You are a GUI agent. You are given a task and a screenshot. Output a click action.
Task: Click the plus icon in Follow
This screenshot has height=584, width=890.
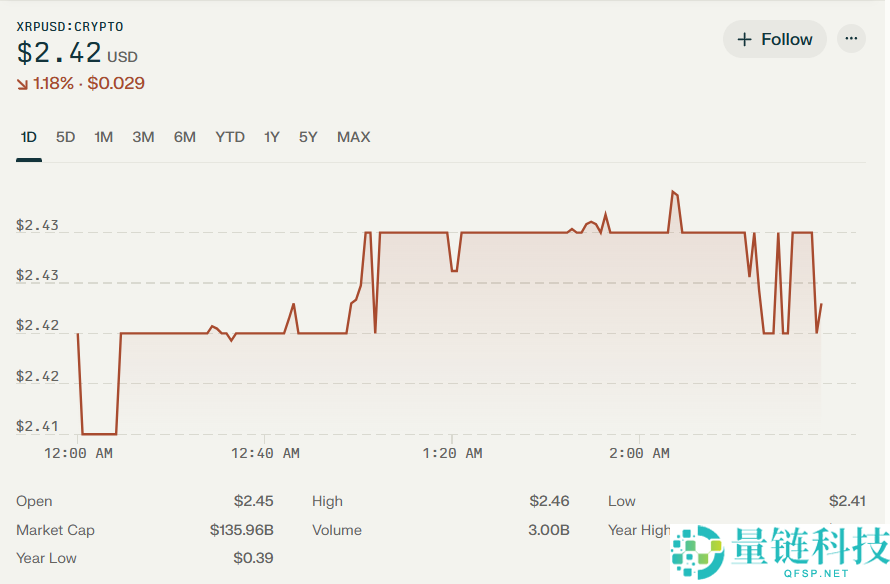point(744,39)
